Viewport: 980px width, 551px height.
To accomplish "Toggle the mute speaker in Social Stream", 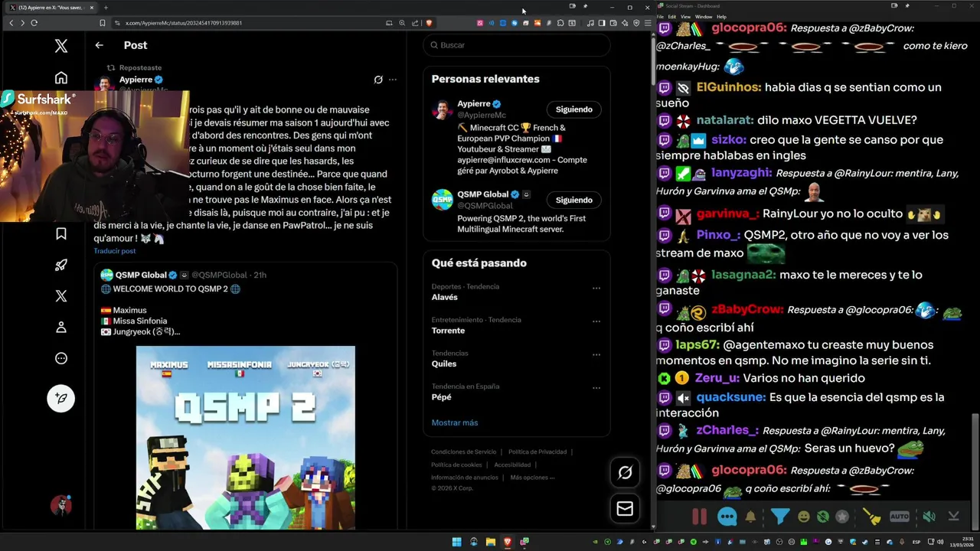I will (x=929, y=517).
